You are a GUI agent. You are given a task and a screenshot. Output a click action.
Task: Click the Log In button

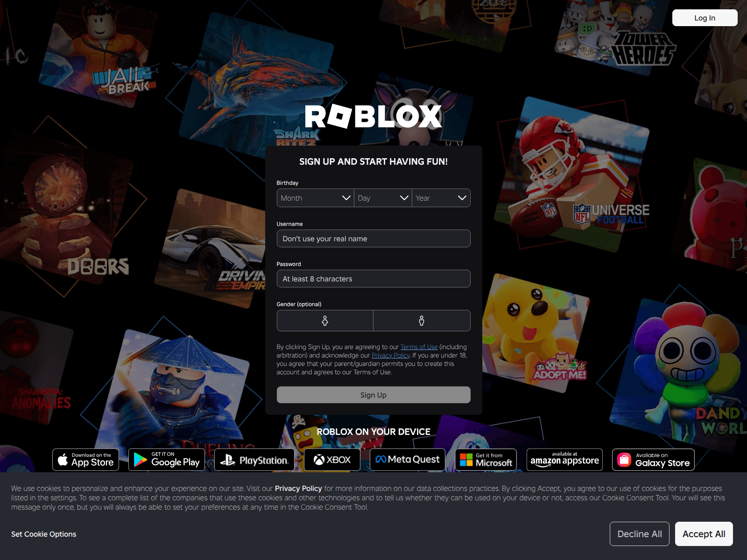[x=705, y=18]
